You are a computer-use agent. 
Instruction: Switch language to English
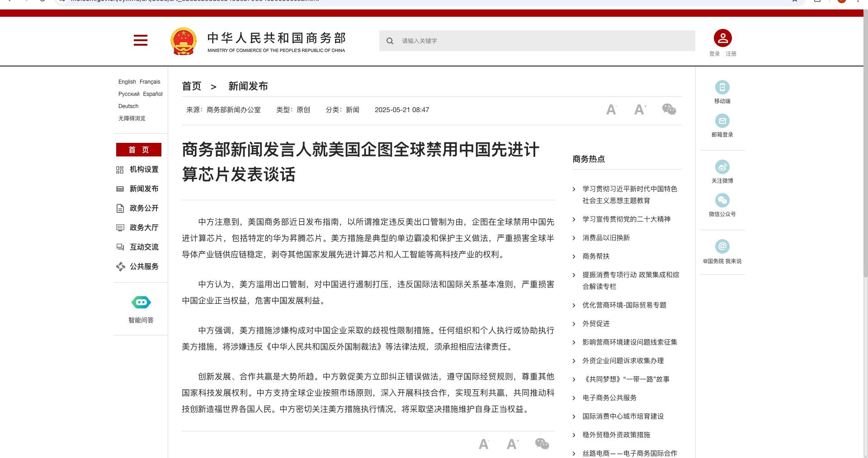click(127, 82)
